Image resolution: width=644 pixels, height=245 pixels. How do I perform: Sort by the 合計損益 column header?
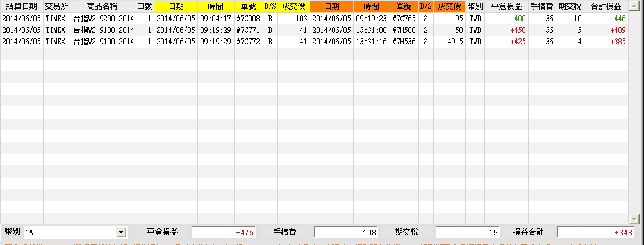click(x=606, y=6)
